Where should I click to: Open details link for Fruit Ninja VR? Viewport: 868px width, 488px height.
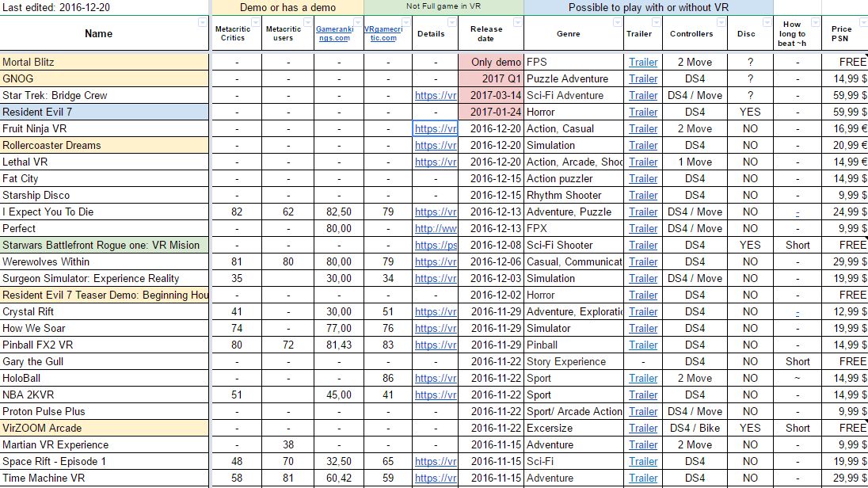(x=436, y=128)
